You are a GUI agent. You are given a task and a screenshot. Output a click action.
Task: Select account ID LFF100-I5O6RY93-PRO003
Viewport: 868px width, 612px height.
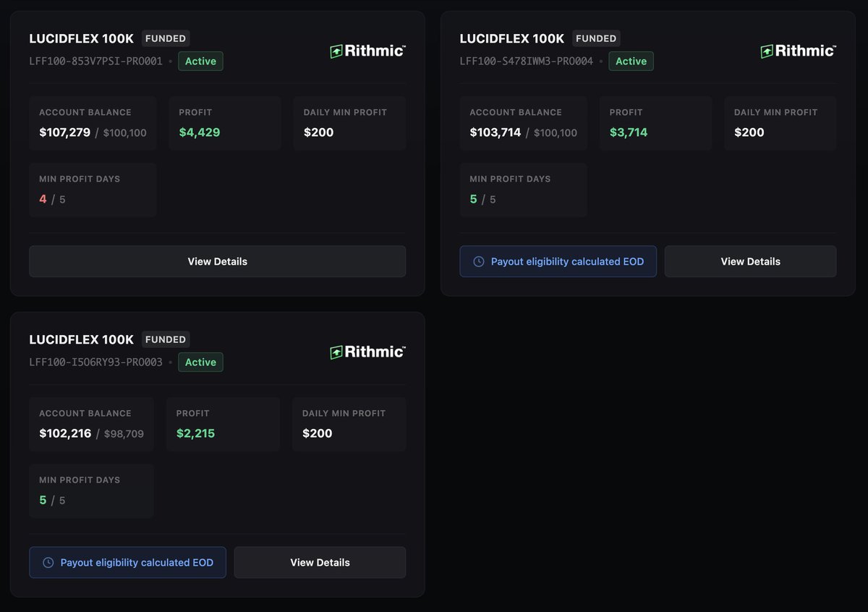[95, 362]
